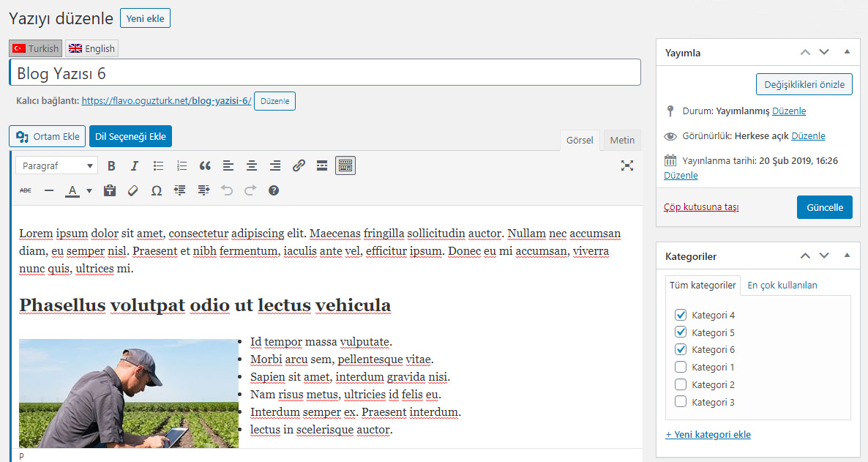The height and width of the screenshot is (462, 868).
Task: Apply blockquote formatting
Action: [x=205, y=165]
